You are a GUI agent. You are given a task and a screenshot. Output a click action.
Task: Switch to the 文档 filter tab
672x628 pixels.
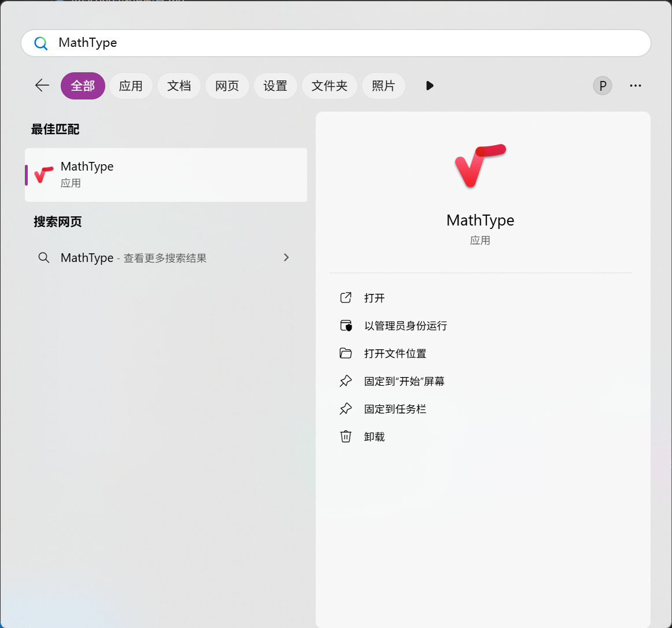point(179,86)
